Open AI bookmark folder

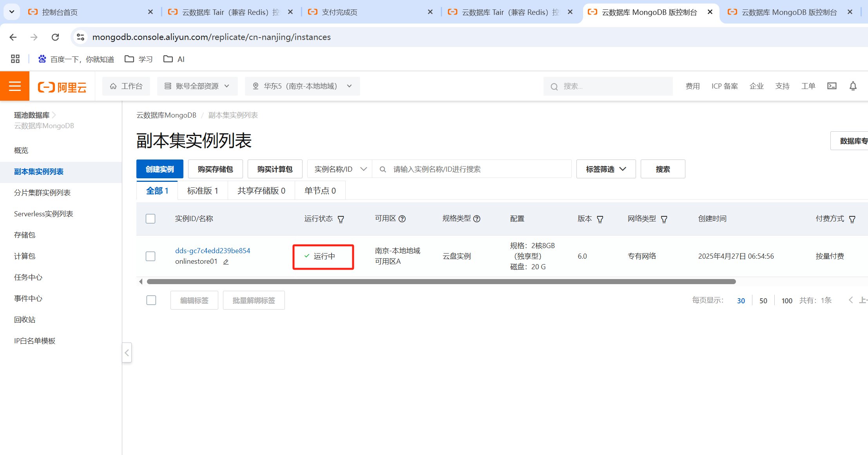174,59
